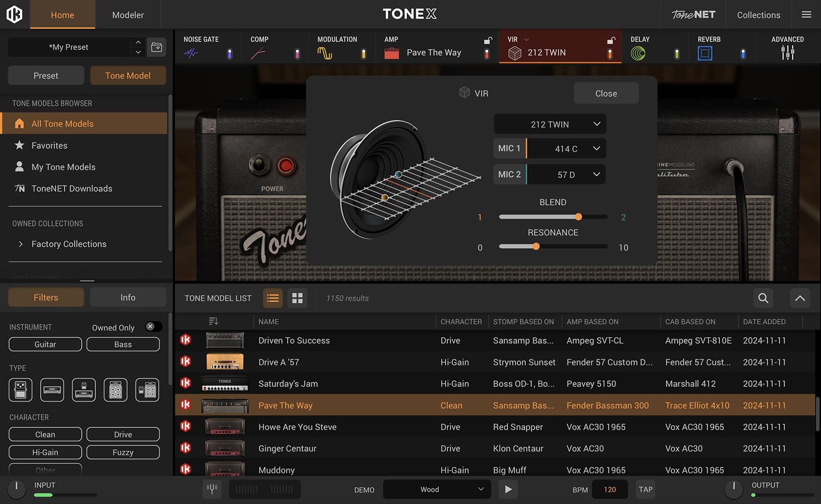The image size is (821, 504).
Task: Switch to grid view icon
Action: coord(298,298)
